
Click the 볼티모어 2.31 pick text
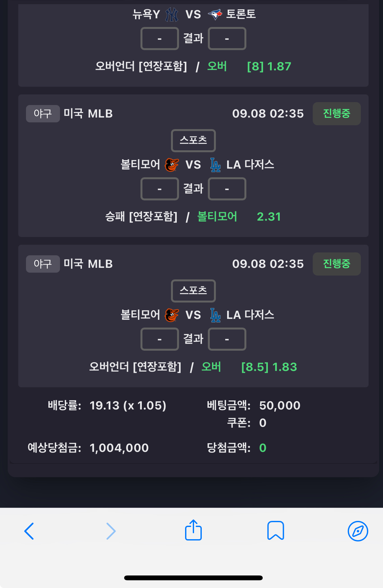(x=239, y=217)
